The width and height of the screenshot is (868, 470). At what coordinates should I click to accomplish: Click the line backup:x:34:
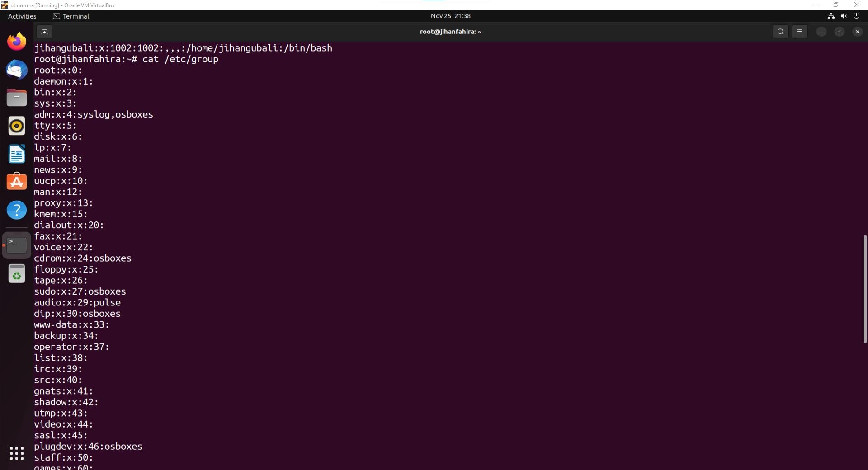click(x=66, y=336)
